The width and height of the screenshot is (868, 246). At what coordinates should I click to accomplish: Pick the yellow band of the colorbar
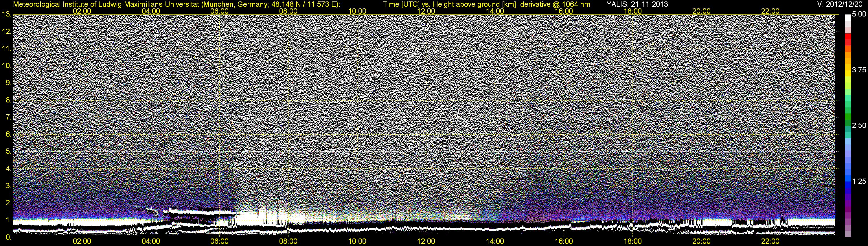click(x=847, y=74)
